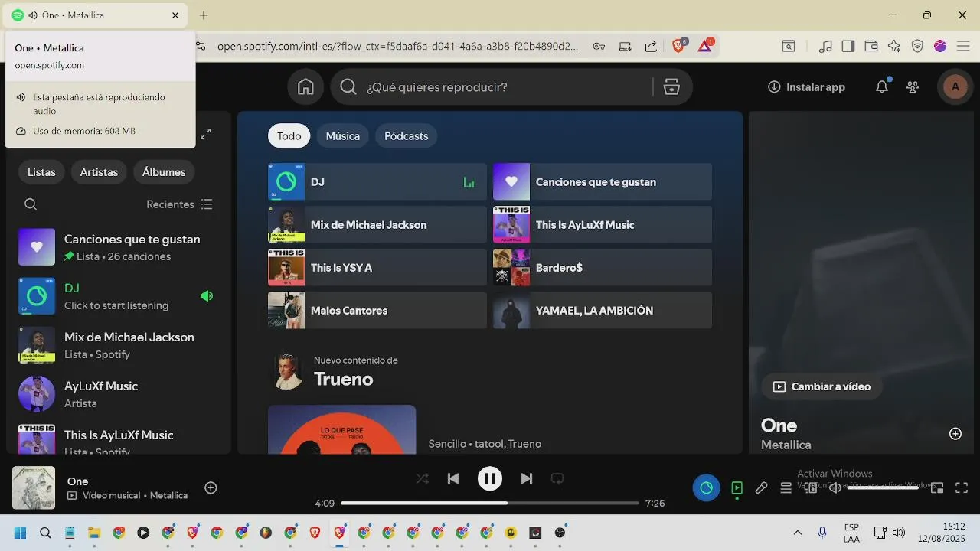Open Friend Activity people icon
This screenshot has width=980, height=551.
[x=913, y=87]
